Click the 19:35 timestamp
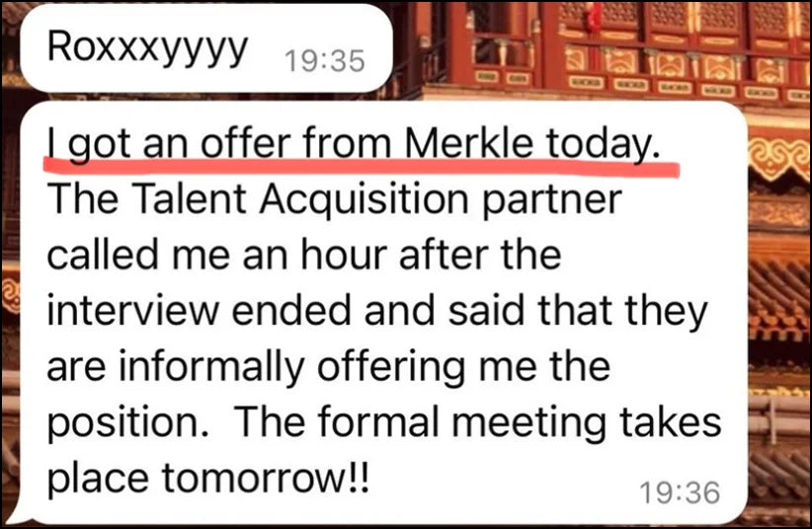The height and width of the screenshot is (529, 812). pyautogui.click(x=325, y=61)
